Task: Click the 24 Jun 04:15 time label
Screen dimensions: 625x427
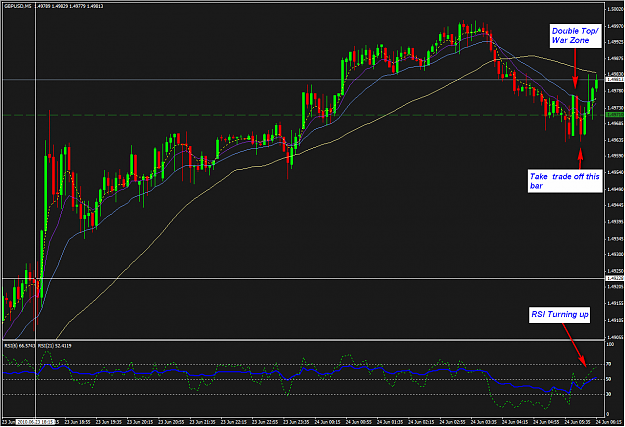Action: click(515, 422)
